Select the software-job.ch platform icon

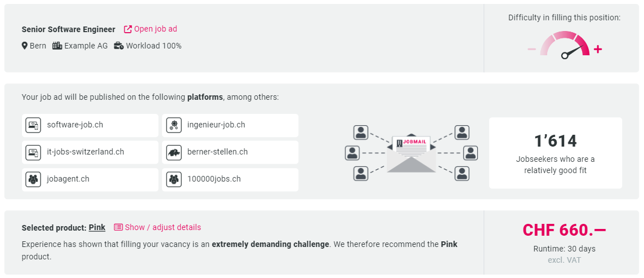pyautogui.click(x=33, y=125)
